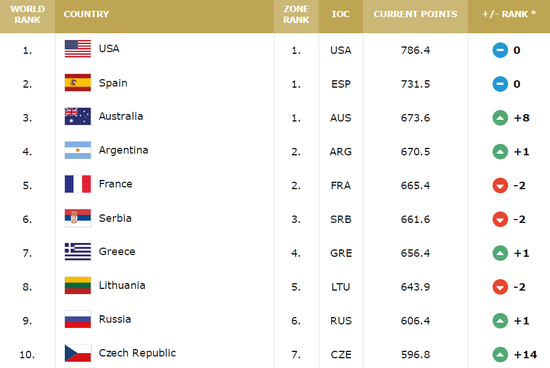Sort by the Current Points column header

[415, 14]
